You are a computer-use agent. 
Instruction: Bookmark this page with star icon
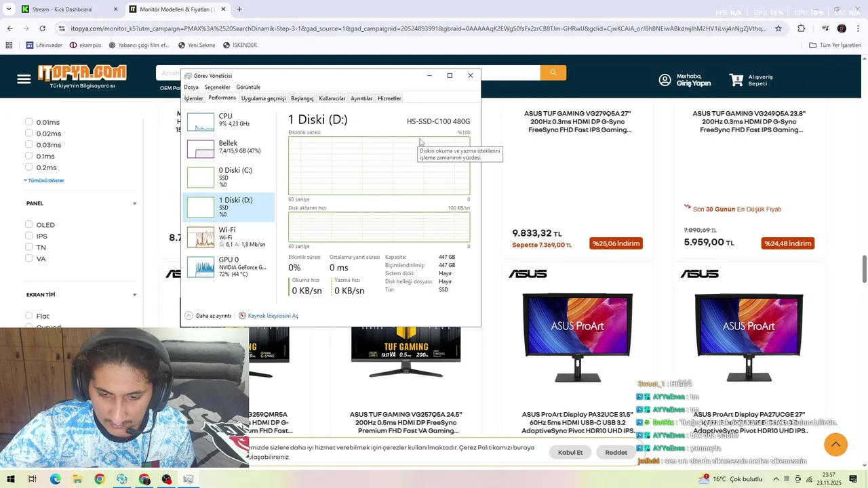(x=778, y=28)
